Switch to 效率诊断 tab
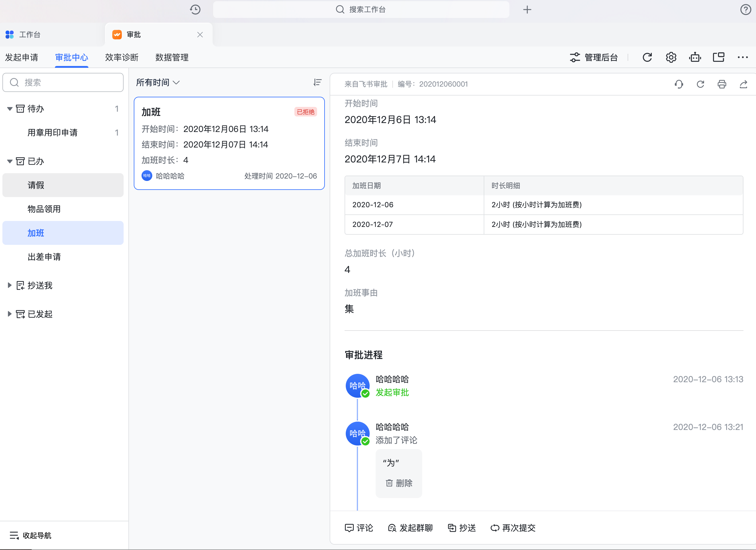The height and width of the screenshot is (550, 756). pyautogui.click(x=122, y=57)
